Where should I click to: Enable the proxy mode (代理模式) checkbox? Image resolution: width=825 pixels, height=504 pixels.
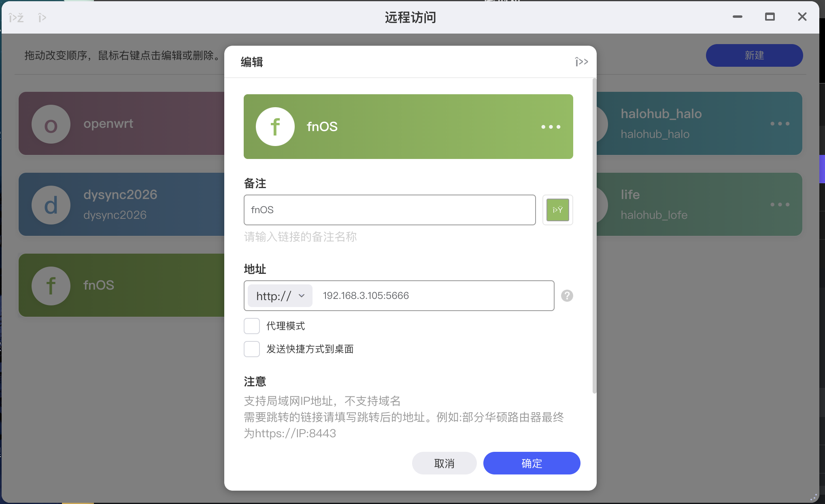pyautogui.click(x=252, y=326)
